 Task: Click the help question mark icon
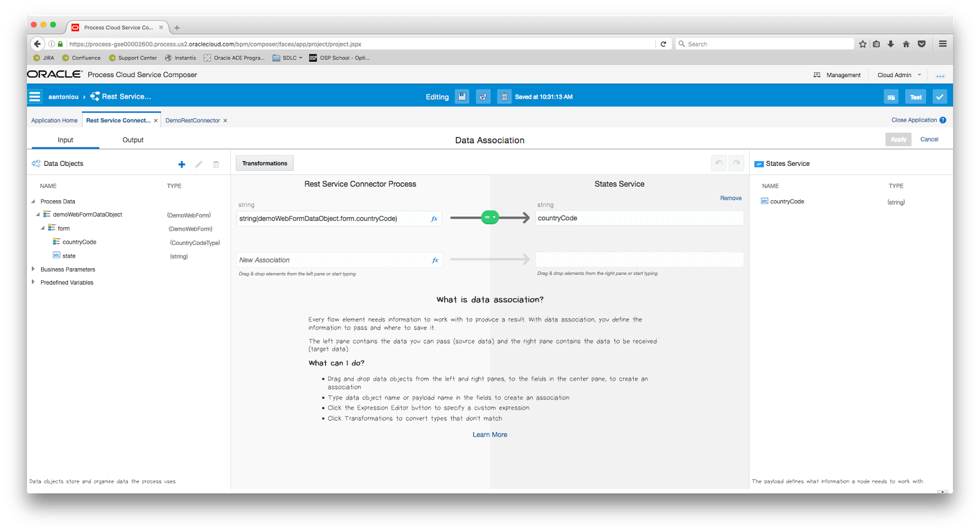pos(943,120)
